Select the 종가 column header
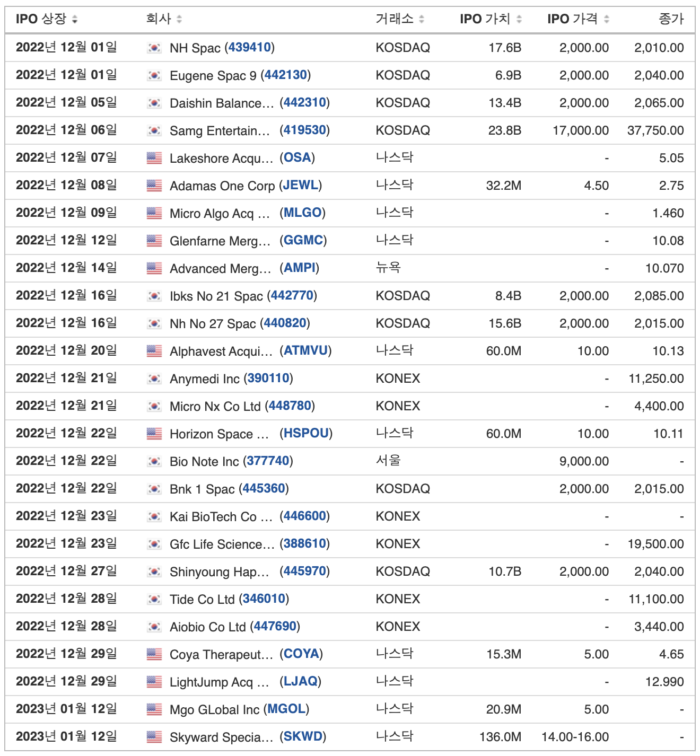700x756 pixels. (671, 19)
